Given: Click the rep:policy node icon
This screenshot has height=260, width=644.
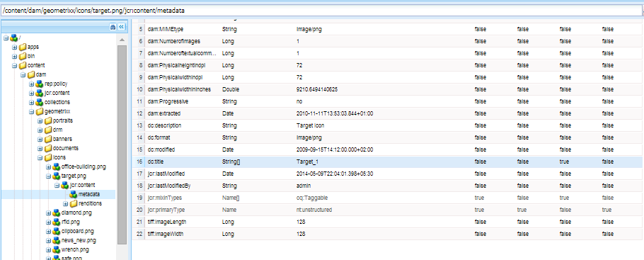Looking at the screenshot, I should pyautogui.click(x=40, y=84).
